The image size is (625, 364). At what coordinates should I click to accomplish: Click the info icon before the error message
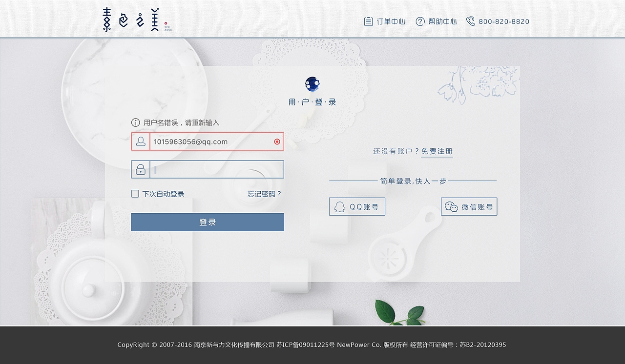[135, 122]
